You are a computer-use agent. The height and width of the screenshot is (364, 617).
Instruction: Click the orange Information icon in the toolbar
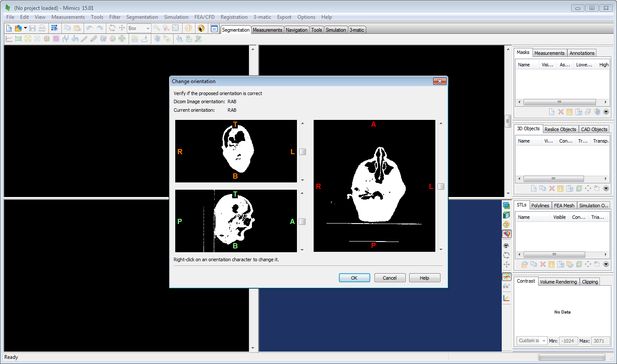click(x=189, y=28)
